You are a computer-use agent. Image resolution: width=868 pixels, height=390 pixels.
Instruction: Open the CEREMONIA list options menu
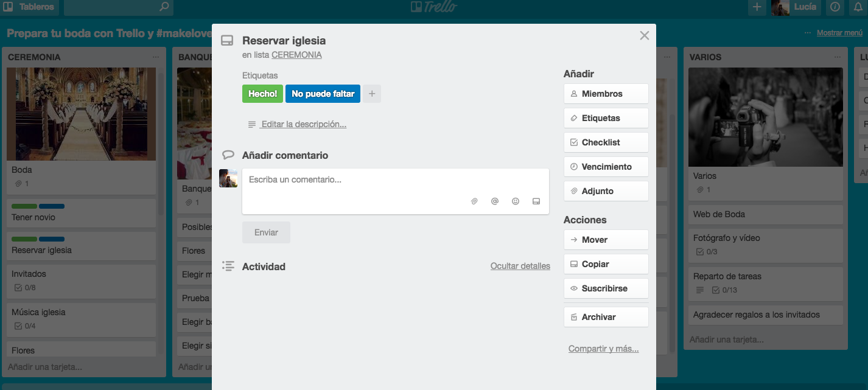tap(156, 57)
